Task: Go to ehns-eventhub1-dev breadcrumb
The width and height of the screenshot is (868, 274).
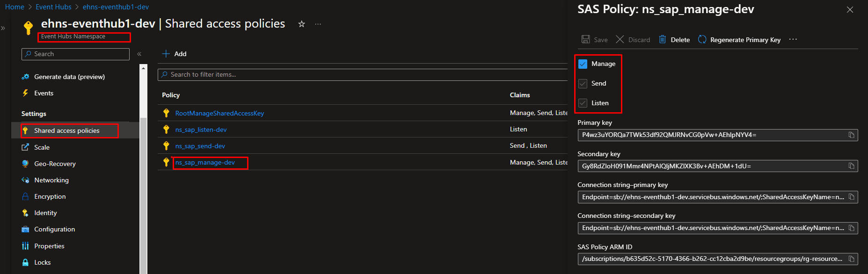Action: point(116,7)
